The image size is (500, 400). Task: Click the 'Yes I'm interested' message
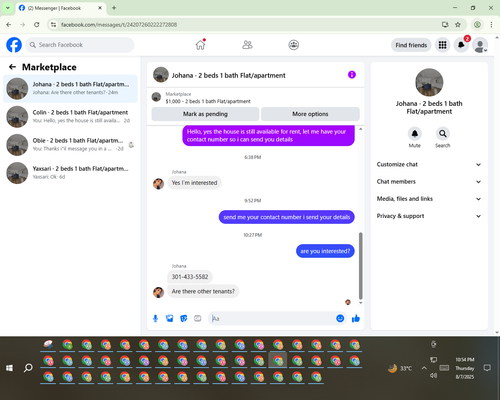click(x=194, y=183)
